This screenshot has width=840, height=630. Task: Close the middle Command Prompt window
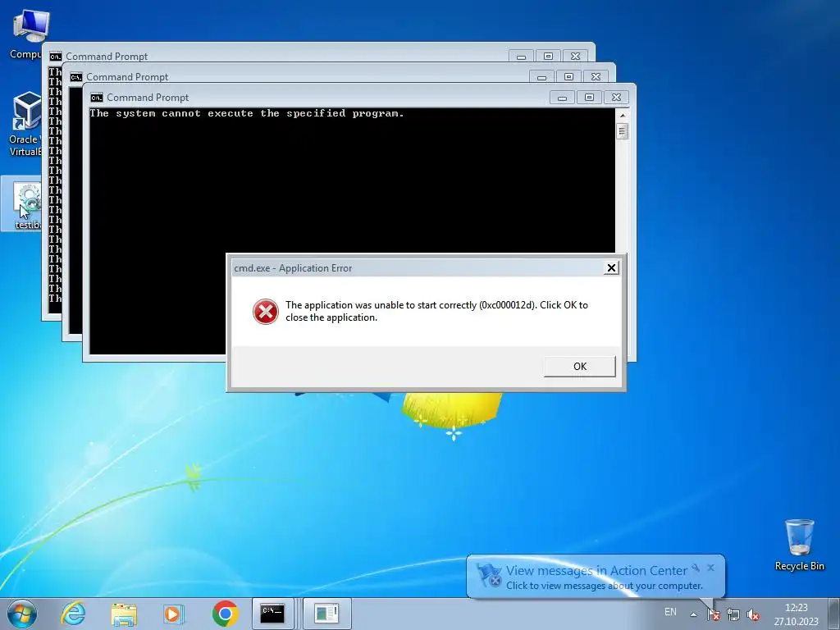(x=596, y=77)
